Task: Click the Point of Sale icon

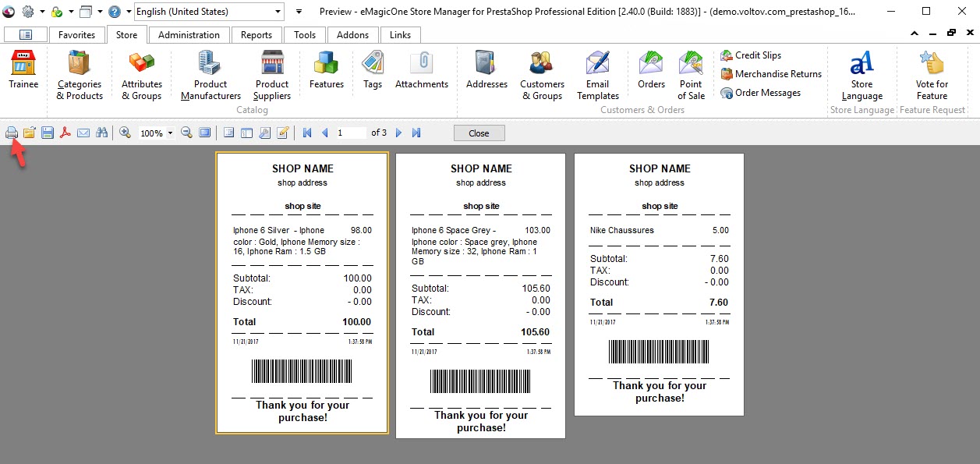Action: coord(690,74)
